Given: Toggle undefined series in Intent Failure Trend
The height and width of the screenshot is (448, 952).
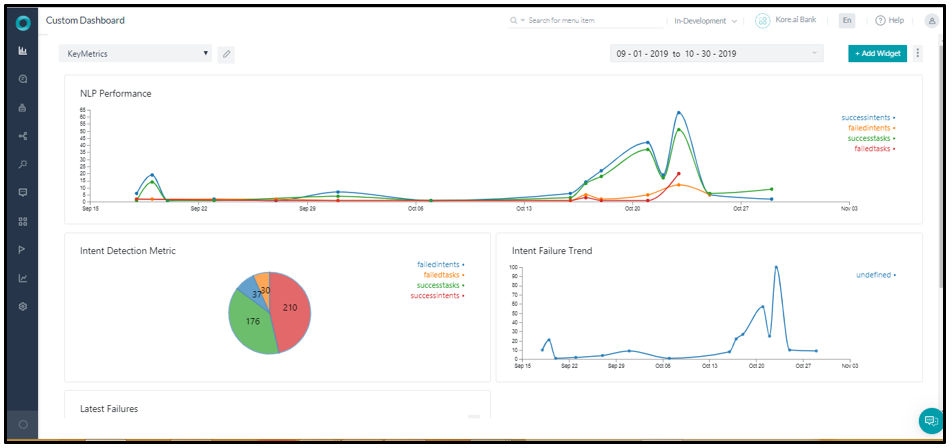Looking at the screenshot, I should point(876,275).
